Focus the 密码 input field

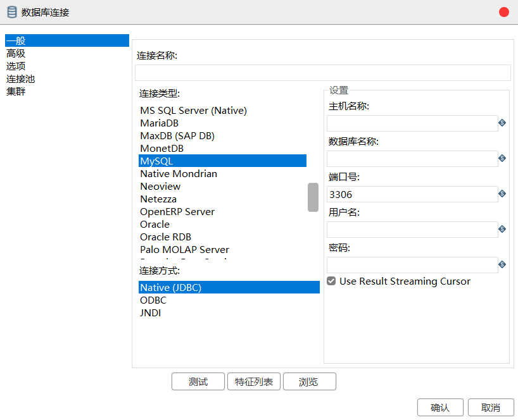point(412,265)
